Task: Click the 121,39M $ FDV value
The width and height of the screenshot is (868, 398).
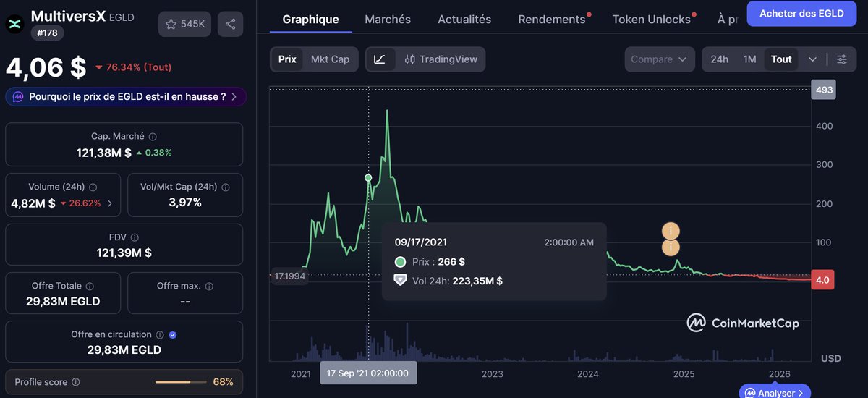Action: pyautogui.click(x=124, y=253)
